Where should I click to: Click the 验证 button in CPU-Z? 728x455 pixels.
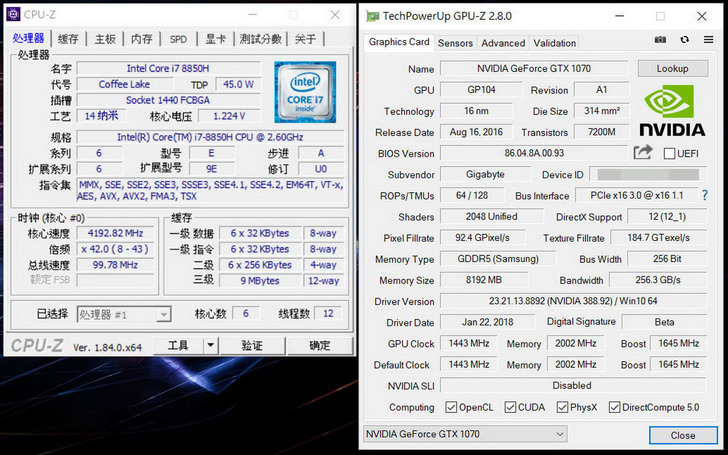click(253, 345)
